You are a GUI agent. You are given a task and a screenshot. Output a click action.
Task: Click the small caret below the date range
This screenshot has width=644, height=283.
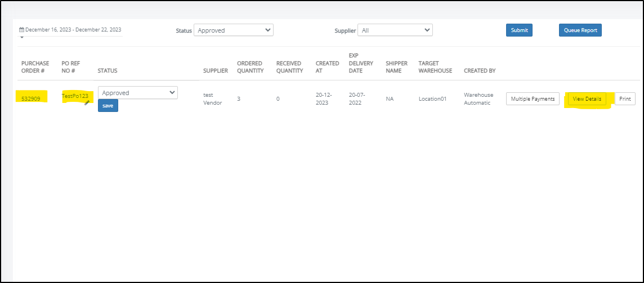point(21,38)
